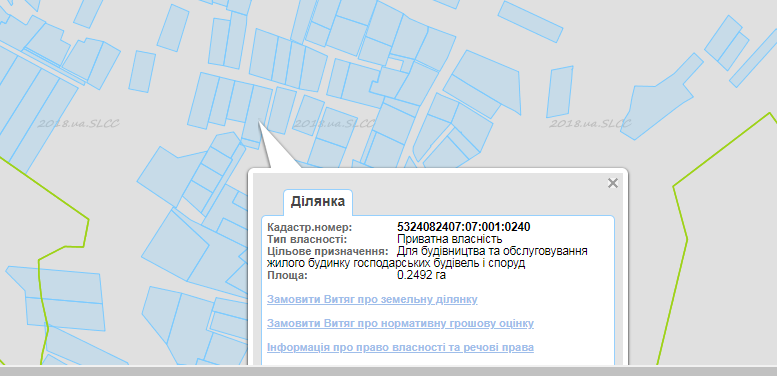
Task: Open Замовити Витяг про земельну ділянку link
Action: (x=372, y=299)
